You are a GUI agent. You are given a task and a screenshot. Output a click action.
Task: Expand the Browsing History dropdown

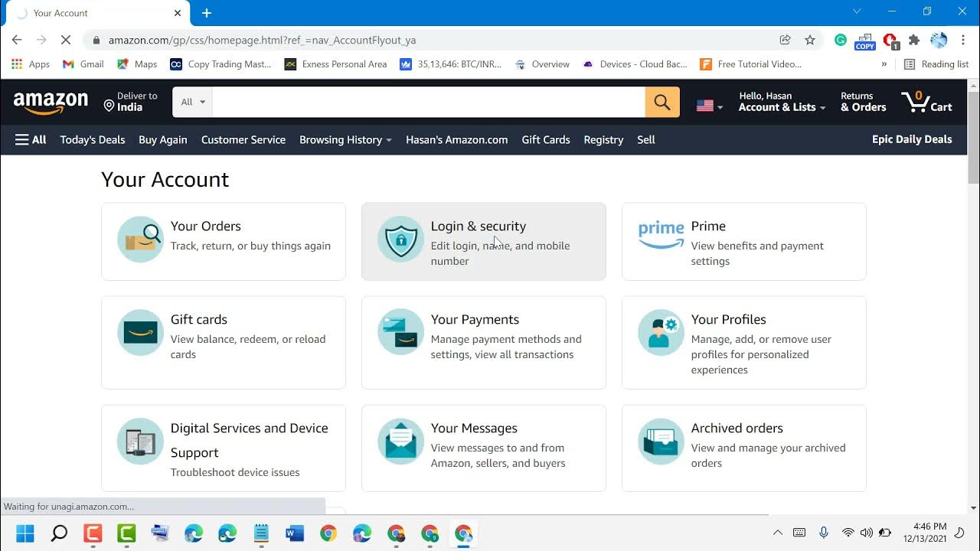pyautogui.click(x=345, y=139)
